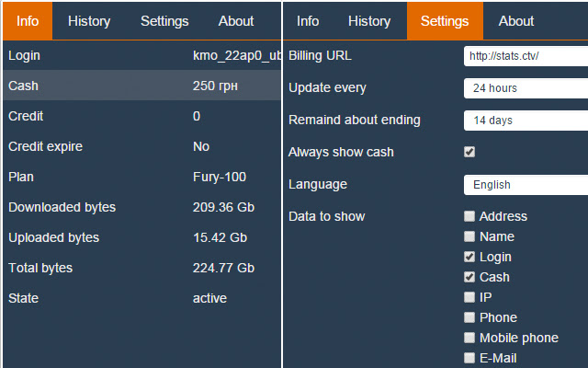Enable the E-Mail checkbox

pyautogui.click(x=469, y=358)
